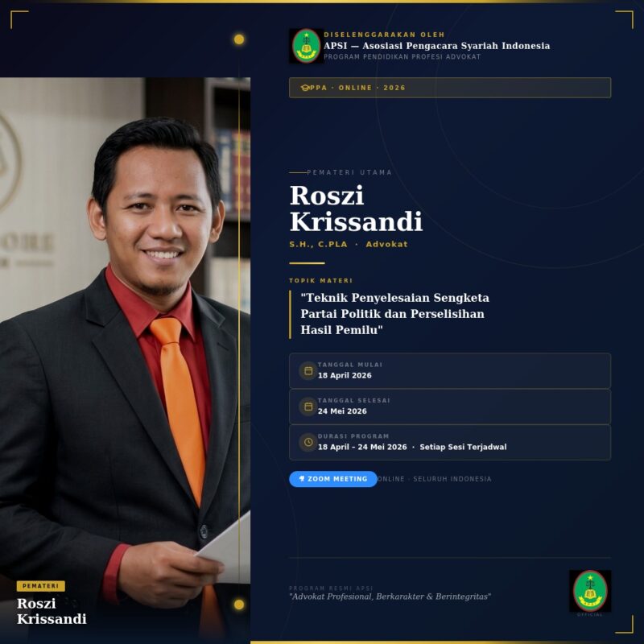644x644 pixels.
Task: Click the clock icon for Durasi Program
Action: pyautogui.click(x=308, y=442)
